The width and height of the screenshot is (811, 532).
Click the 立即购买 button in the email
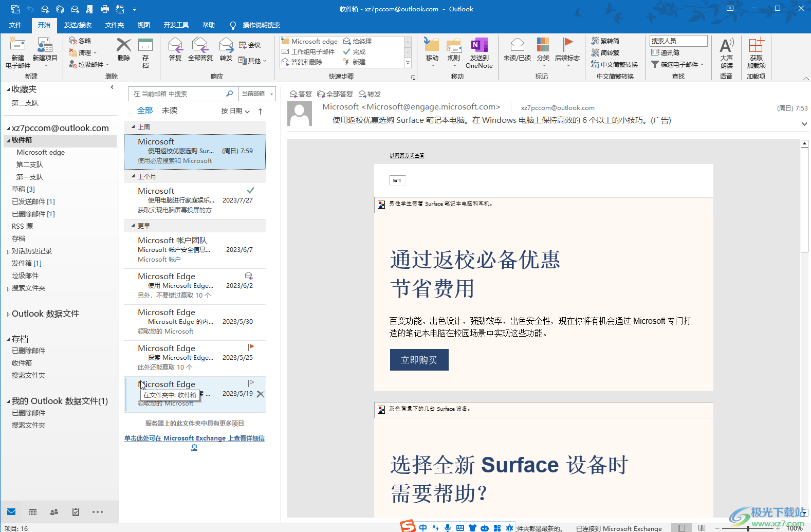pyautogui.click(x=419, y=360)
